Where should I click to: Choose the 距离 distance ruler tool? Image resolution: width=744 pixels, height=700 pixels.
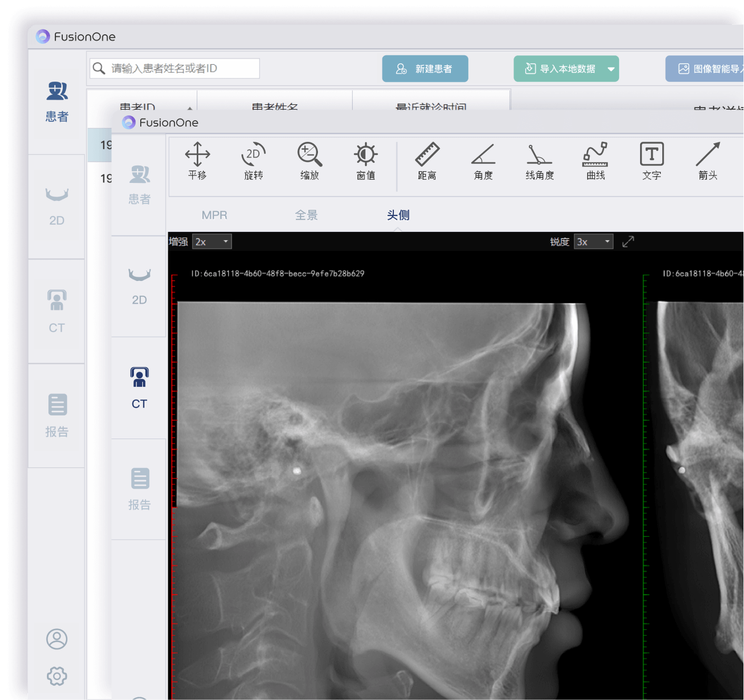pyautogui.click(x=427, y=161)
